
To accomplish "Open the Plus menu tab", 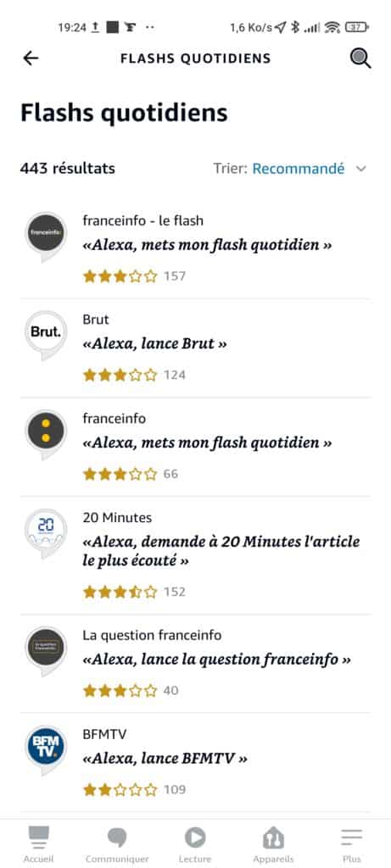I will click(352, 844).
